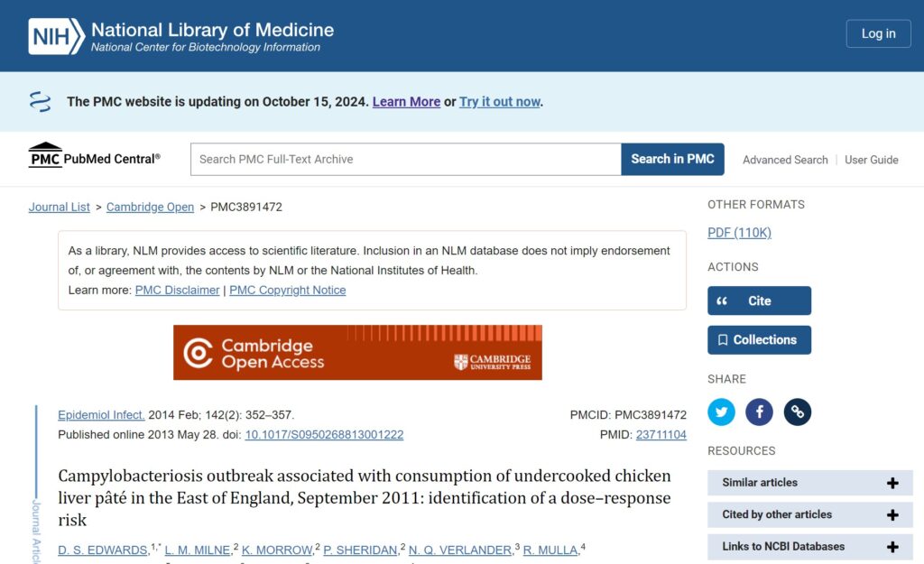This screenshot has height=564, width=924.
Task: Click the PMC update notice swirl icon
Action: tap(41, 101)
